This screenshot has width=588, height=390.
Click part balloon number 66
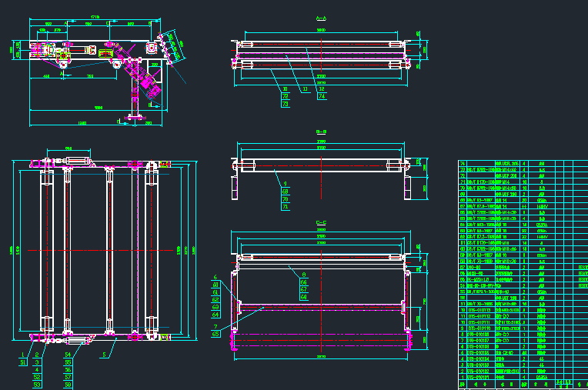pyautogui.click(x=304, y=282)
